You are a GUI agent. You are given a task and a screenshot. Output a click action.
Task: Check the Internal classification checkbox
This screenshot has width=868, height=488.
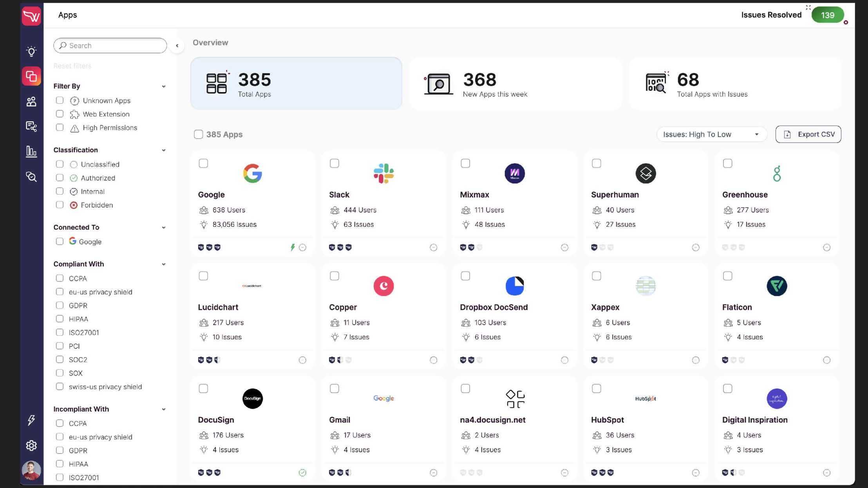point(60,191)
